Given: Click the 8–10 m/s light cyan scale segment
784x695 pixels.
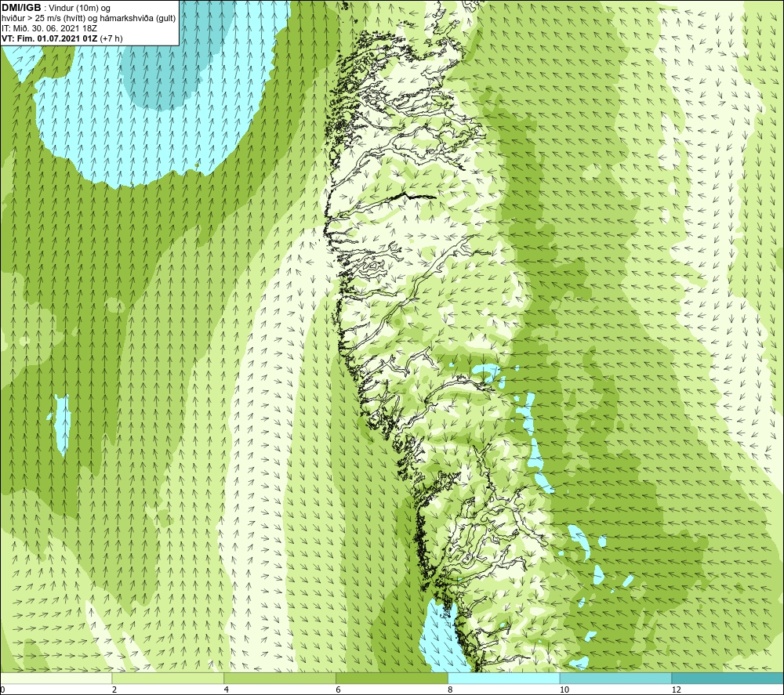Looking at the screenshot, I should pos(504,678).
